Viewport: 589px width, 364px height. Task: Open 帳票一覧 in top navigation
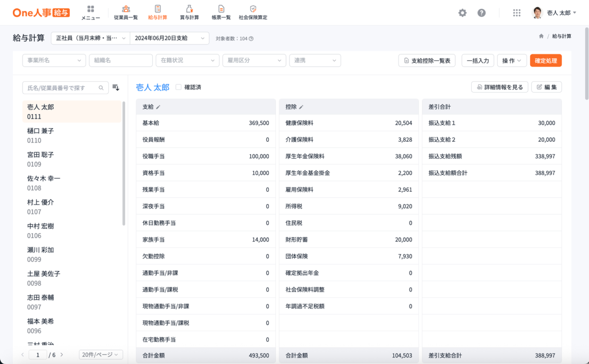[221, 13]
